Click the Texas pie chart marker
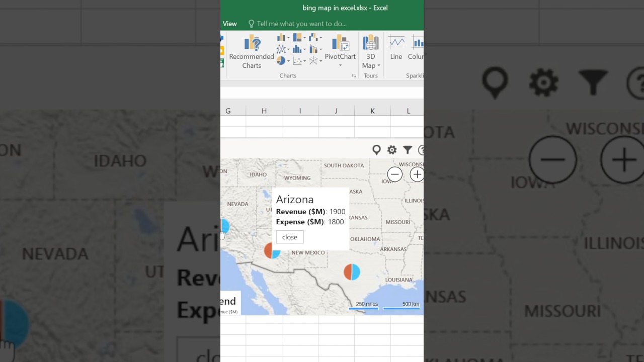 pos(352,272)
